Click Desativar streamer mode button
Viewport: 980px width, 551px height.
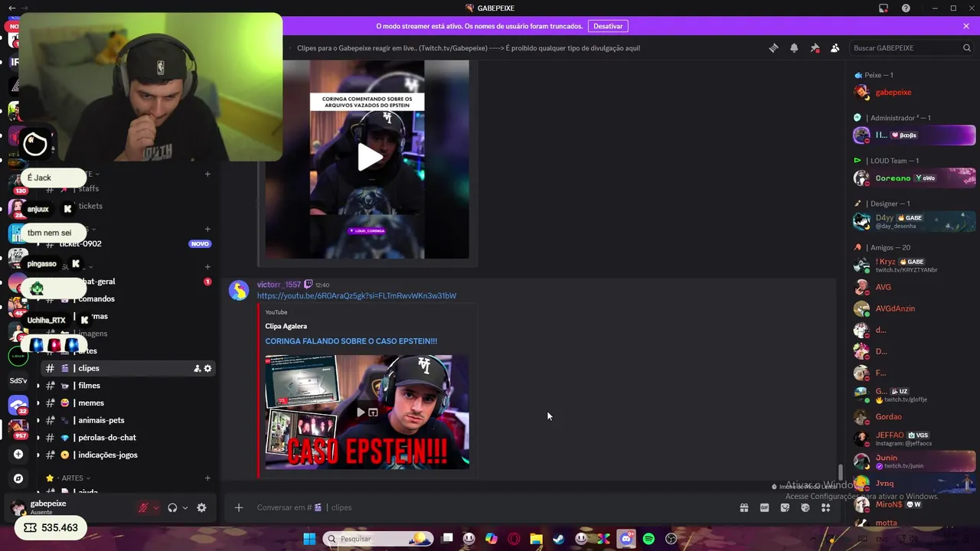click(x=608, y=26)
